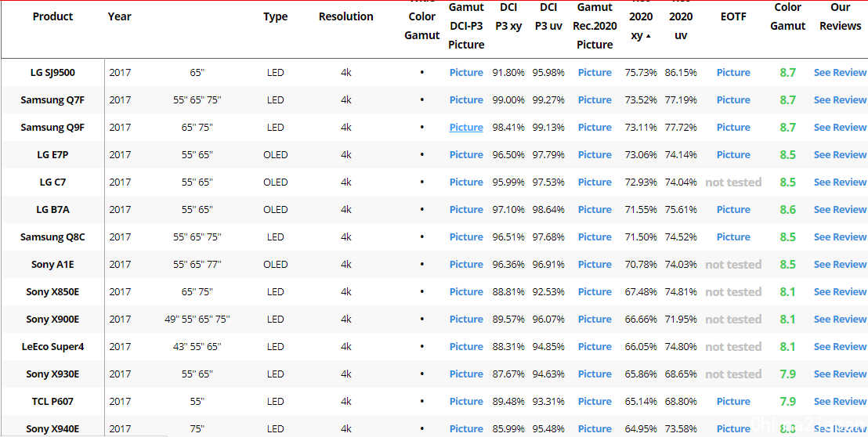Select the Samsung Q7F product name
Image resolution: width=868 pixels, height=437 pixels.
[x=52, y=100]
